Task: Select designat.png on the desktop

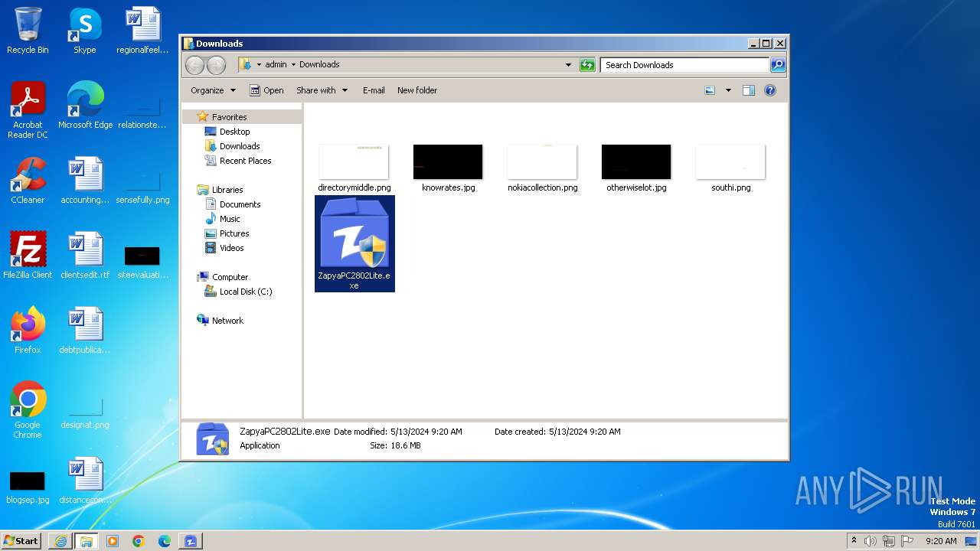Action: click(85, 413)
